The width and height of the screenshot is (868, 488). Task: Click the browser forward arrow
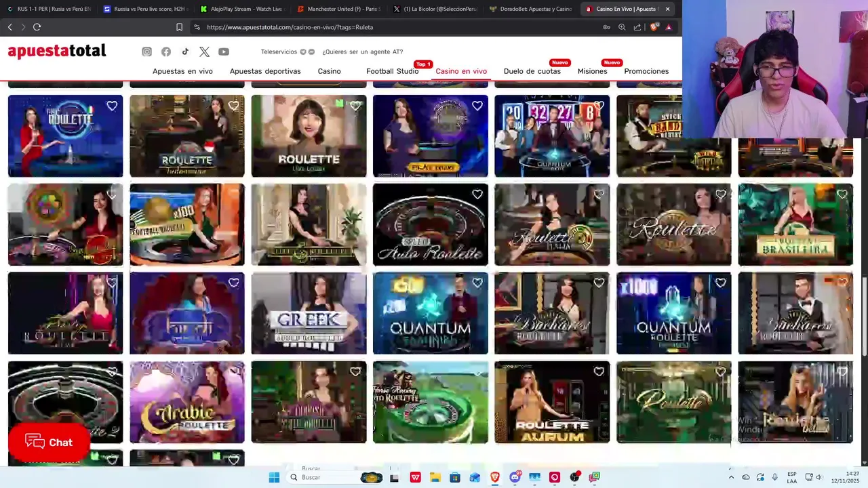pos(23,27)
